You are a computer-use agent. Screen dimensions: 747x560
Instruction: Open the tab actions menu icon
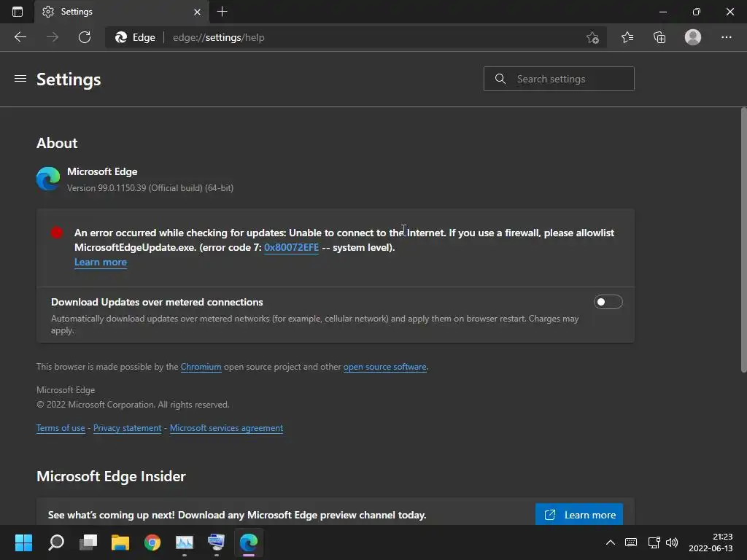click(x=18, y=12)
